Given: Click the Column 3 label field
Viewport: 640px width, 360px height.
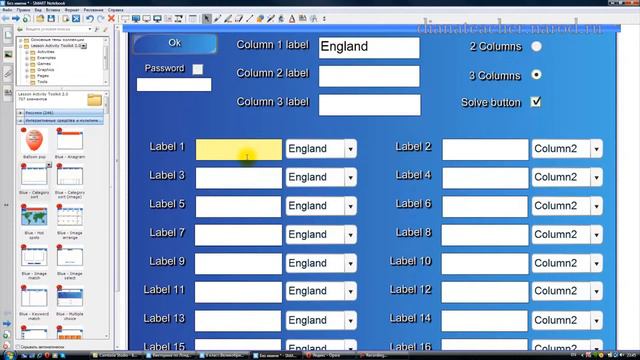Looking at the screenshot, I should [x=369, y=105].
